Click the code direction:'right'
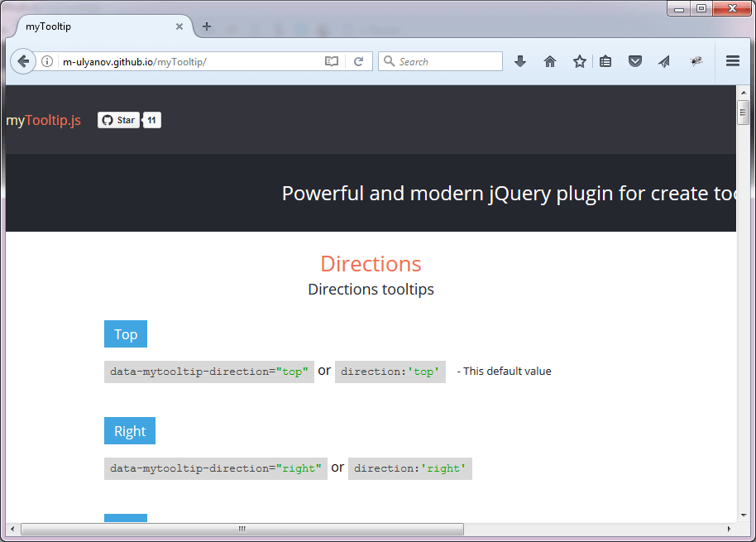Viewport: 756px width, 542px height. [409, 468]
